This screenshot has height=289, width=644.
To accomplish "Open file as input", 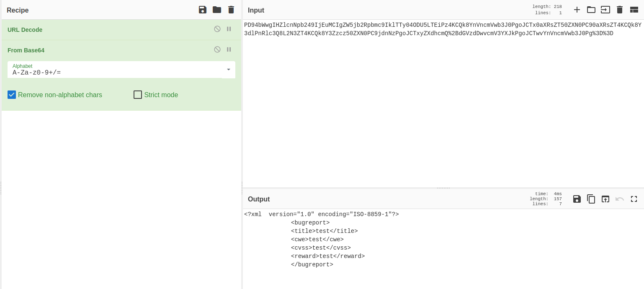I will [591, 10].
